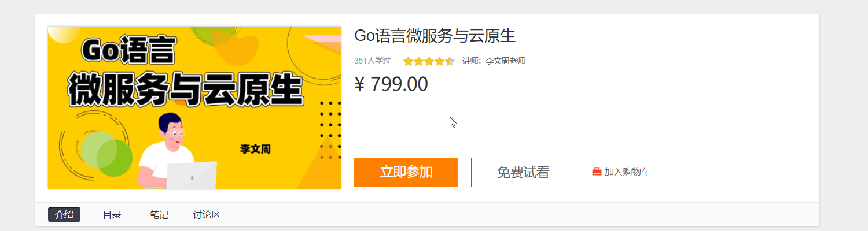Open the 笔记 tab
The width and height of the screenshot is (868, 231).
click(x=159, y=215)
